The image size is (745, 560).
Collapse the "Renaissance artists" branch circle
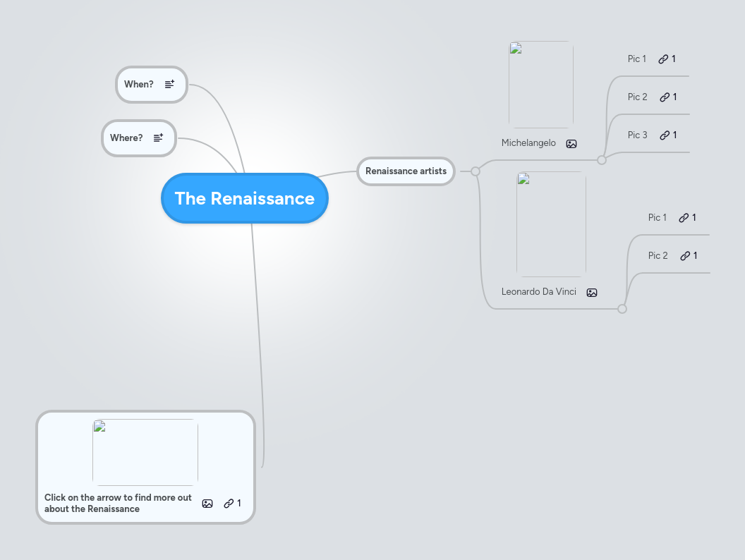tap(474, 171)
